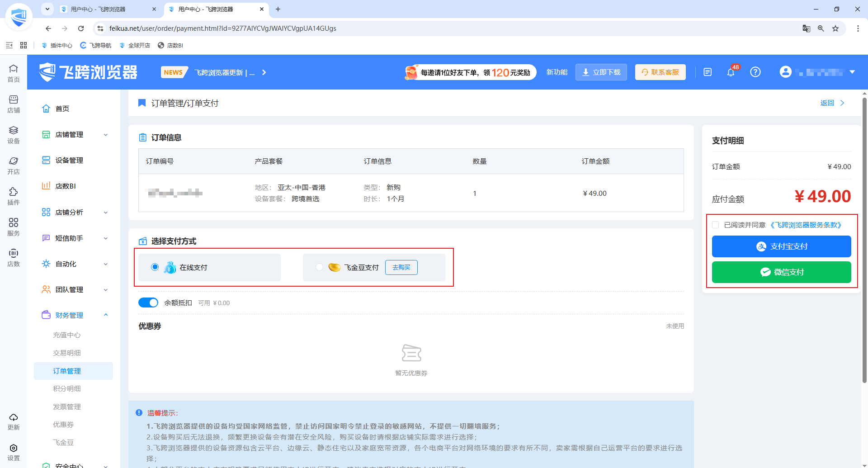Screen dimensions: 868x468
Task: Open the user account dropdown arrow
Action: click(852, 72)
